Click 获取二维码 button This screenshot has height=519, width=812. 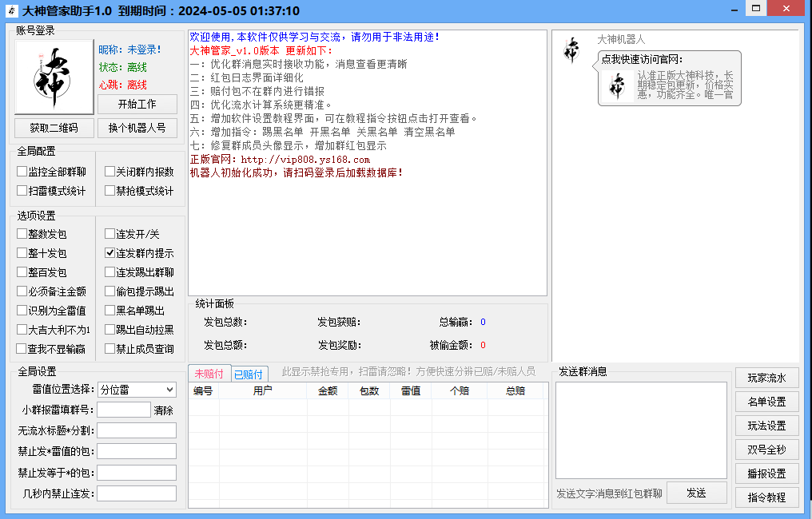point(54,128)
